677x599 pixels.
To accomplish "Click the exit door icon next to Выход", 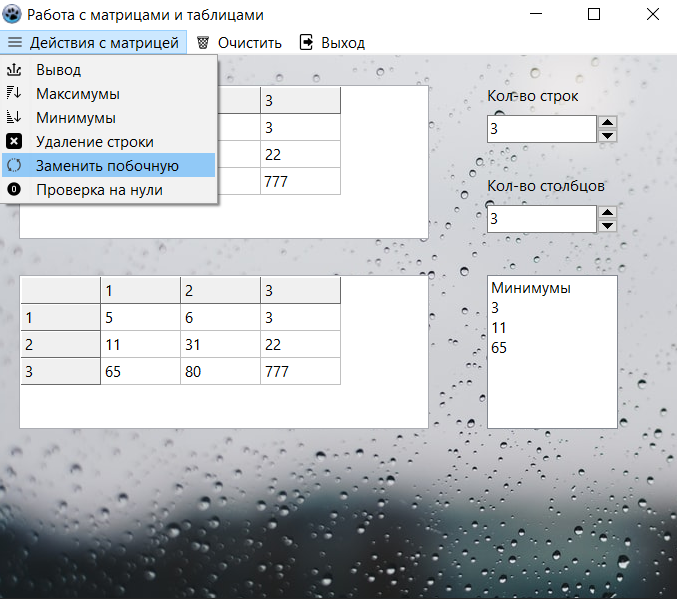I will click(306, 42).
